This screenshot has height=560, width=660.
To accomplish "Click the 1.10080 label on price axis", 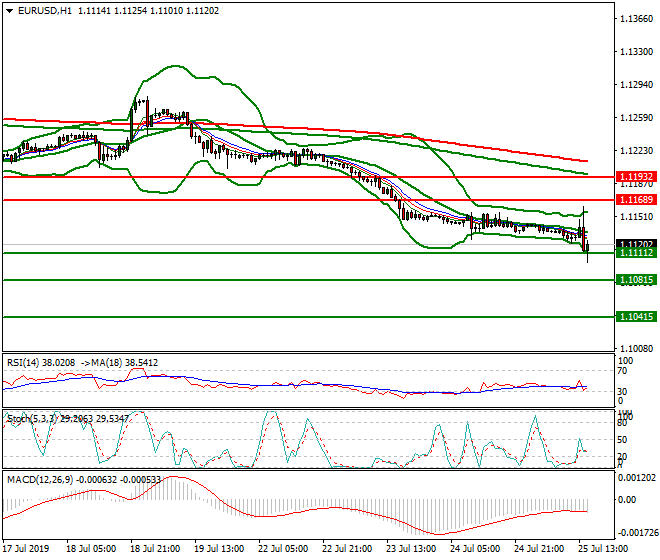I will (x=637, y=349).
